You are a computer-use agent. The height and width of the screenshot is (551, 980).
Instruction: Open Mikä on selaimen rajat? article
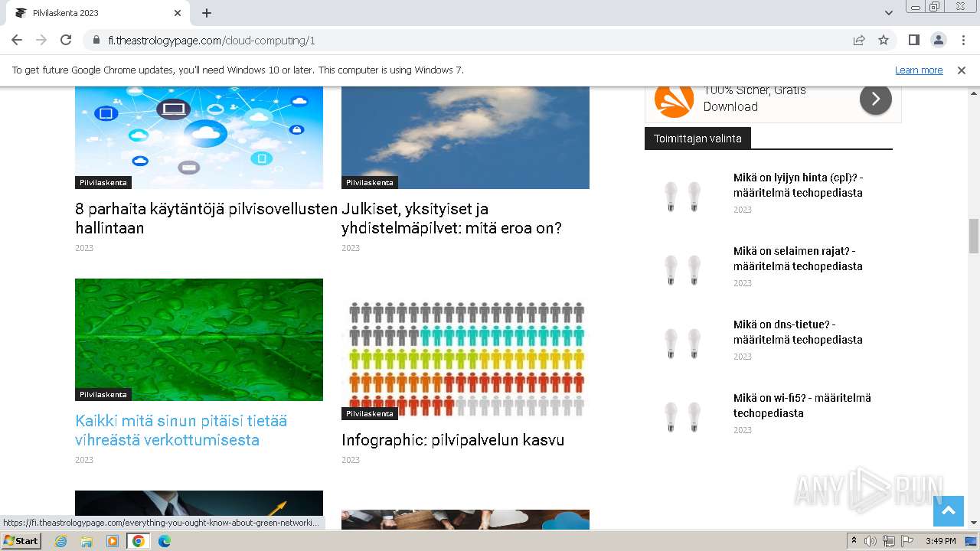pos(798,259)
